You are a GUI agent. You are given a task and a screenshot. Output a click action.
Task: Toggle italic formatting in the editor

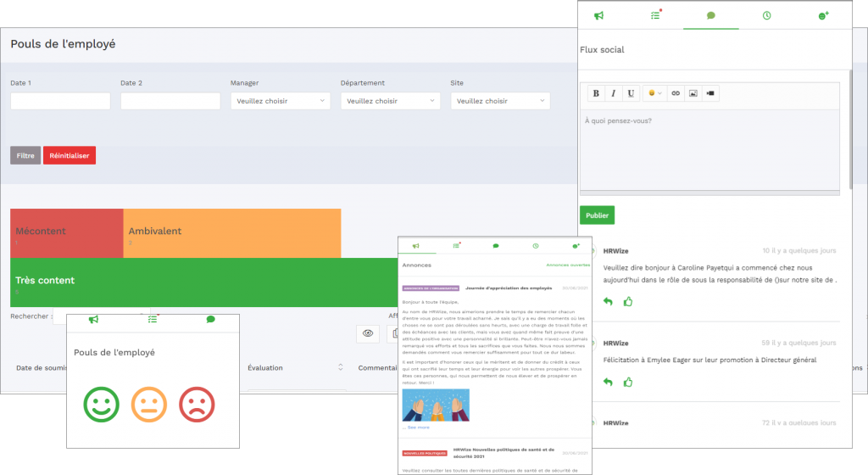tap(613, 93)
